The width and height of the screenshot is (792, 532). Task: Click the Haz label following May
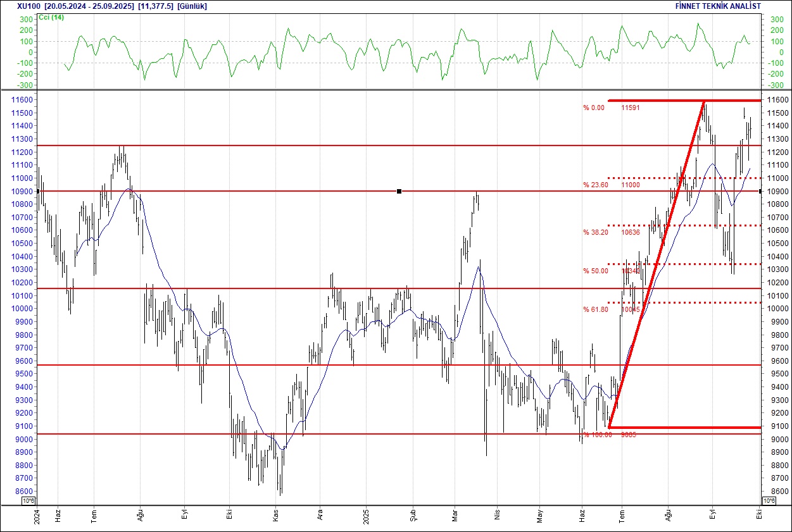click(x=582, y=516)
